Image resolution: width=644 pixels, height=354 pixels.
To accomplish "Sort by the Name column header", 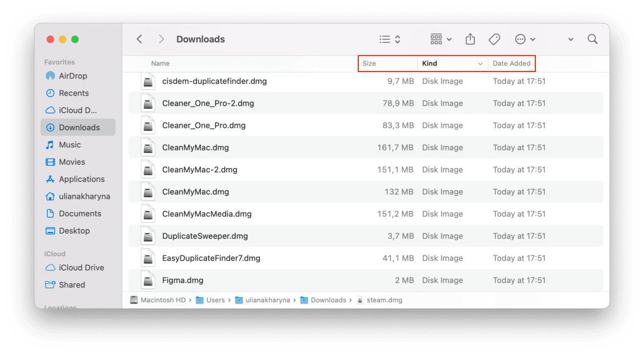I will (160, 64).
